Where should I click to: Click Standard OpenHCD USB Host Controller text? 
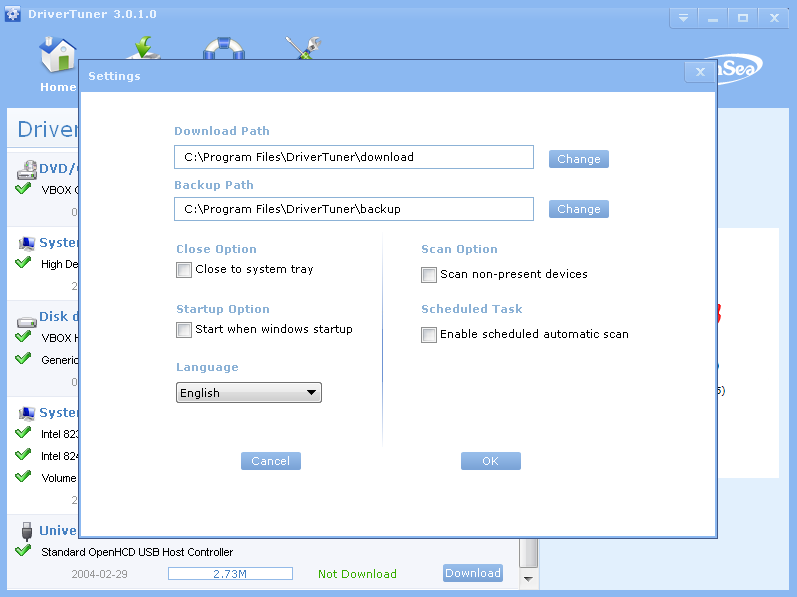pyautogui.click(x=137, y=552)
